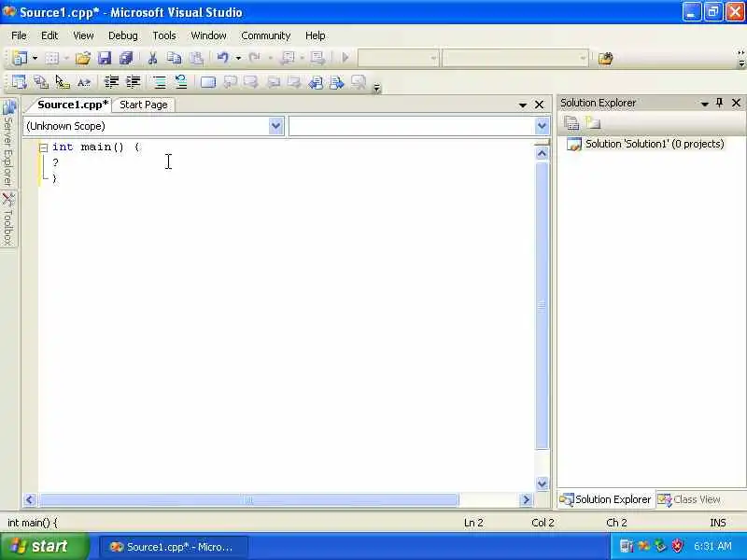Click the Properties icon in Solution Explorer
Viewport: 747px width, 560px height.
click(x=571, y=123)
